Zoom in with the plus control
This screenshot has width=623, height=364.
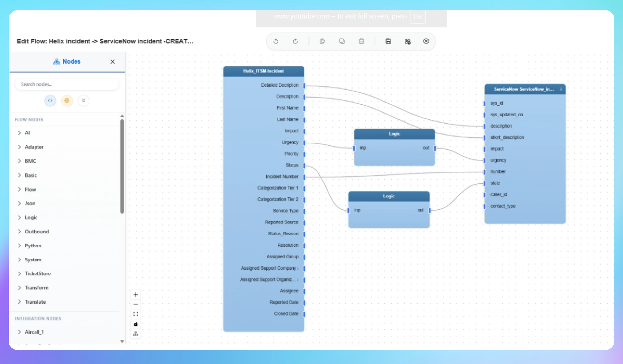135,294
